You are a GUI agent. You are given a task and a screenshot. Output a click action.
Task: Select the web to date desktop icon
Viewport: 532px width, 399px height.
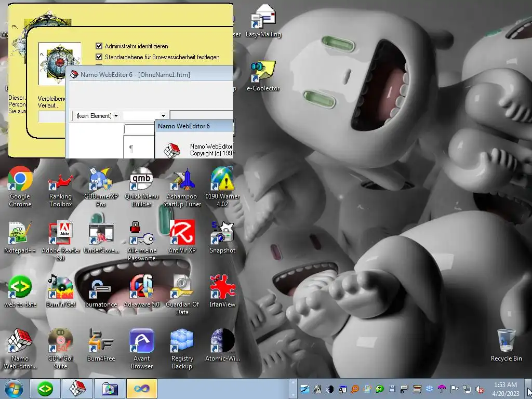coord(20,291)
